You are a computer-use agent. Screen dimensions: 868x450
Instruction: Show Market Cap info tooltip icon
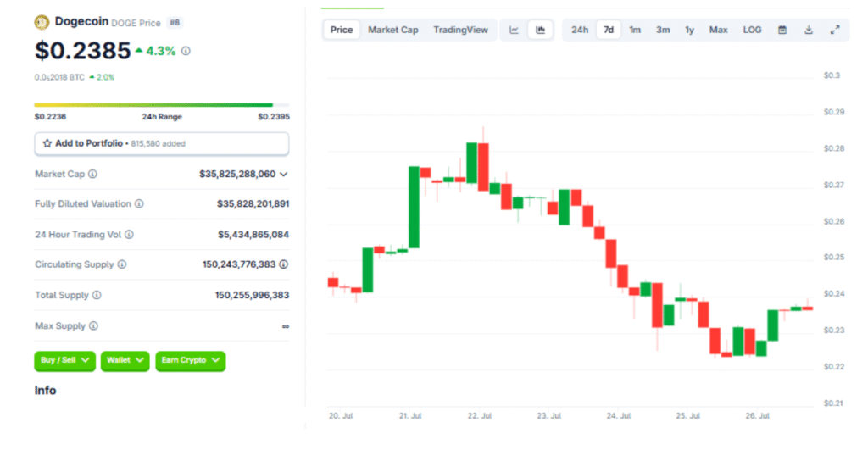click(x=92, y=174)
